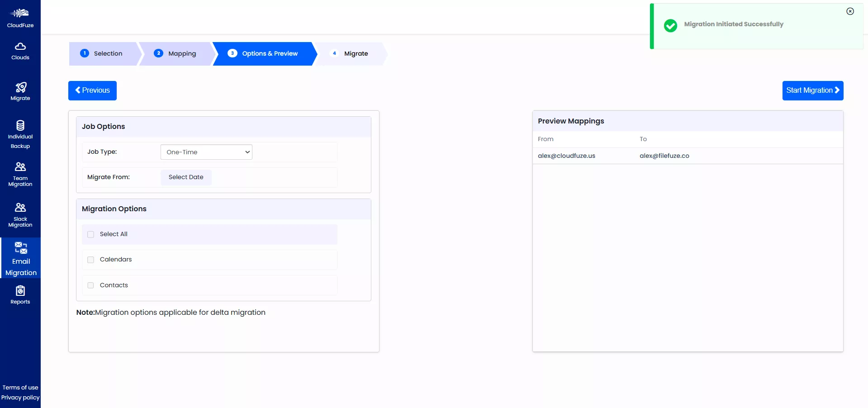Click the green success checkmark icon

tap(670, 25)
